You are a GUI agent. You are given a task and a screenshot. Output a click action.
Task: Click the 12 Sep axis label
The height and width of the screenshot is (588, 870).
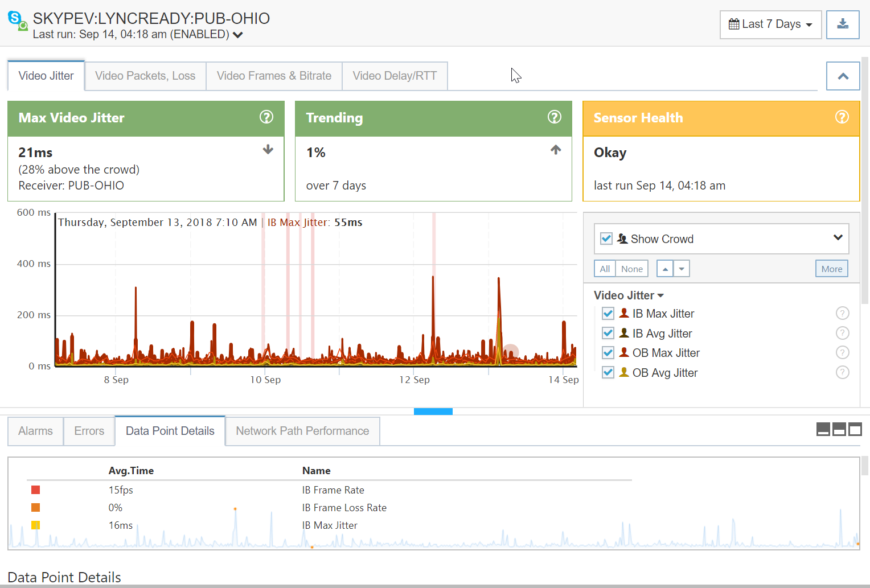(x=415, y=380)
